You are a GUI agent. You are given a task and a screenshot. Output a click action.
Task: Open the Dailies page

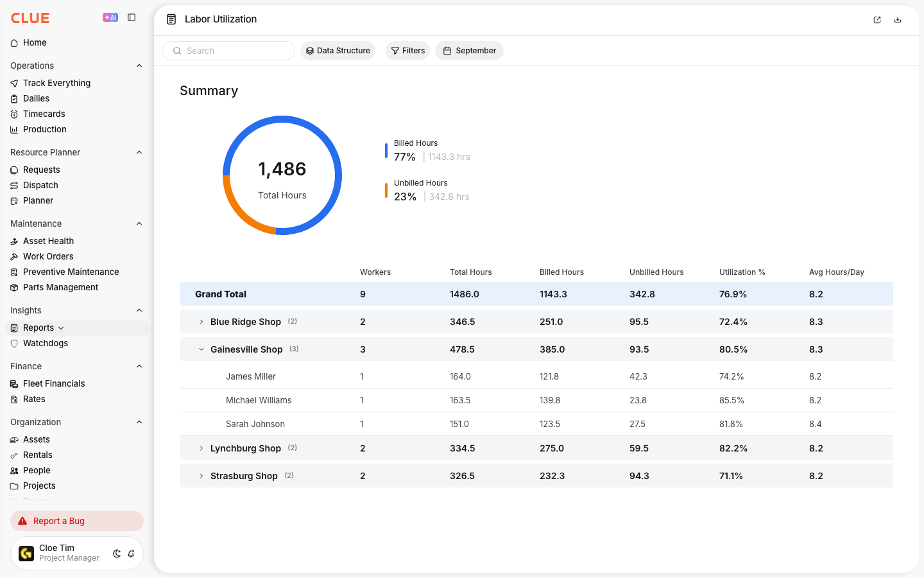(x=36, y=98)
